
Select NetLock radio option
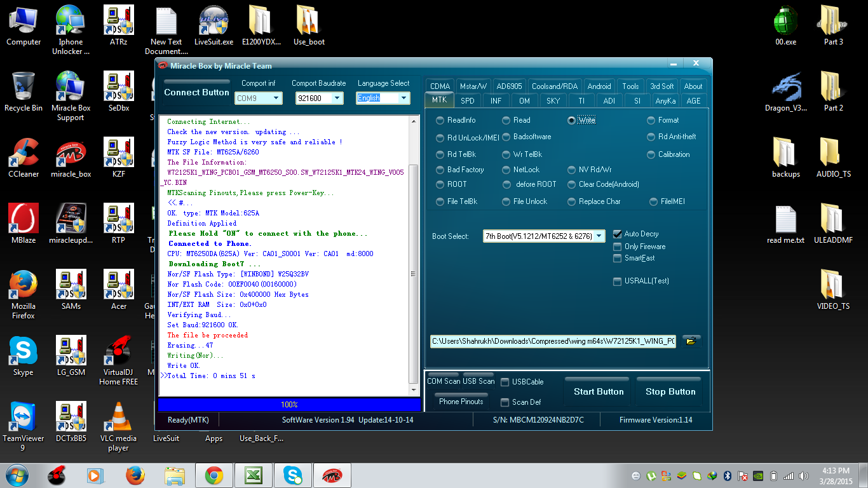click(520, 170)
